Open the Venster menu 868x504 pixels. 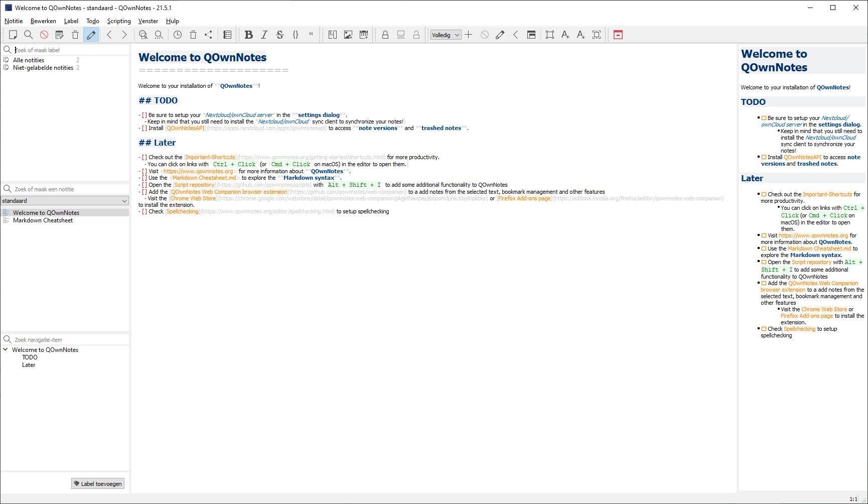[148, 21]
